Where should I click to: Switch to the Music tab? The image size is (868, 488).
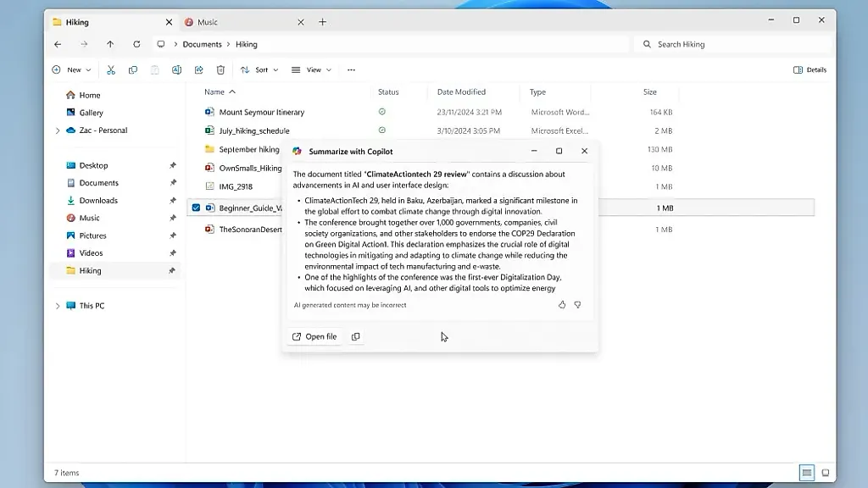coord(245,22)
